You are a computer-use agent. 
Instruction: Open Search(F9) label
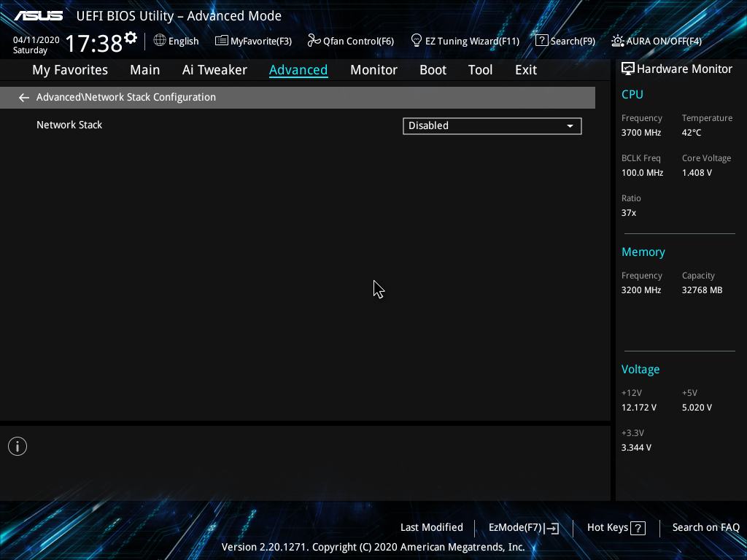click(573, 42)
